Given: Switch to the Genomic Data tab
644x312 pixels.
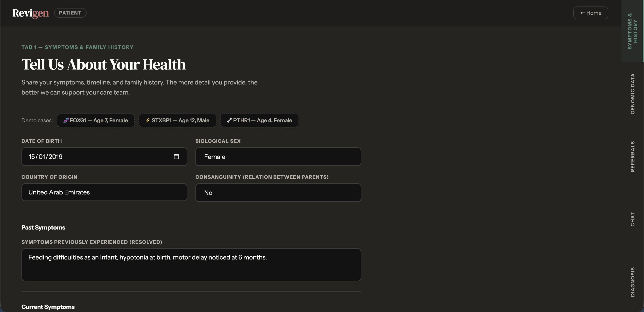Looking at the screenshot, I should pyautogui.click(x=632, y=94).
